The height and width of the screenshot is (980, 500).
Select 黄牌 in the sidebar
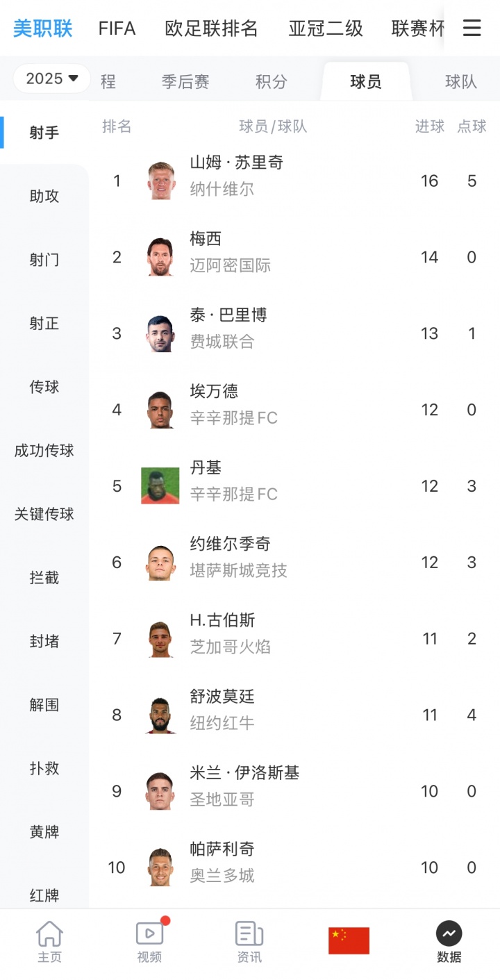(x=44, y=832)
